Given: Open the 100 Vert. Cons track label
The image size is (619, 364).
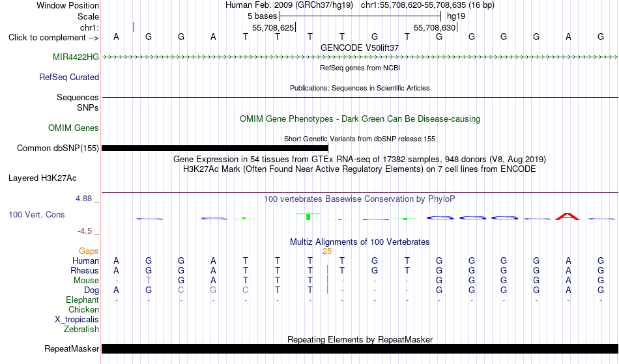Looking at the screenshot, I should [36, 214].
